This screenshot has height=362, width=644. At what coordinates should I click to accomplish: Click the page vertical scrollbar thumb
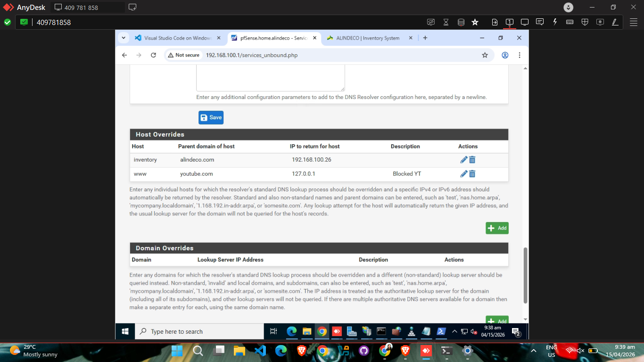coord(525,275)
